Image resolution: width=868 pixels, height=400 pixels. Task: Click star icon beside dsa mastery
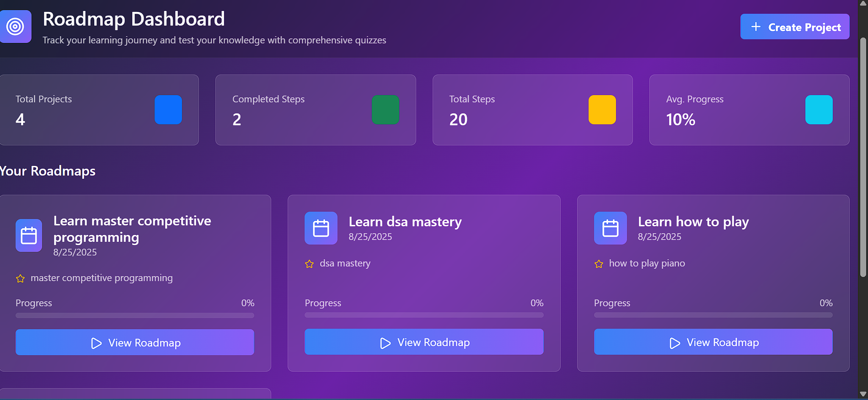click(x=310, y=264)
